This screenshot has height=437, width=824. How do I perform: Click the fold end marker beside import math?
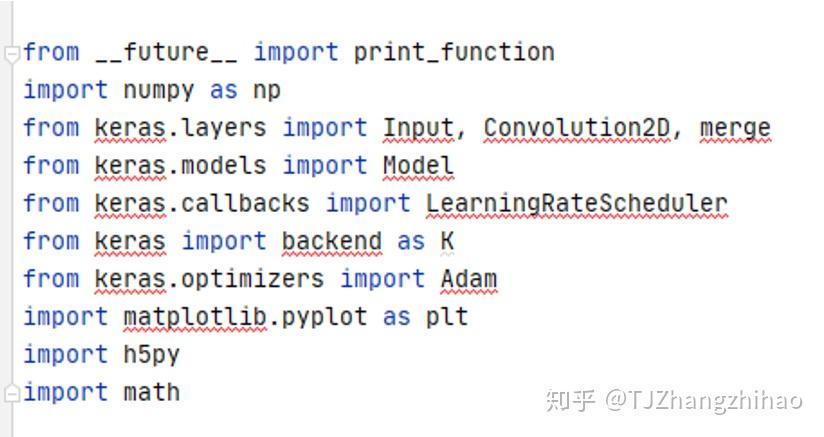click(12, 393)
